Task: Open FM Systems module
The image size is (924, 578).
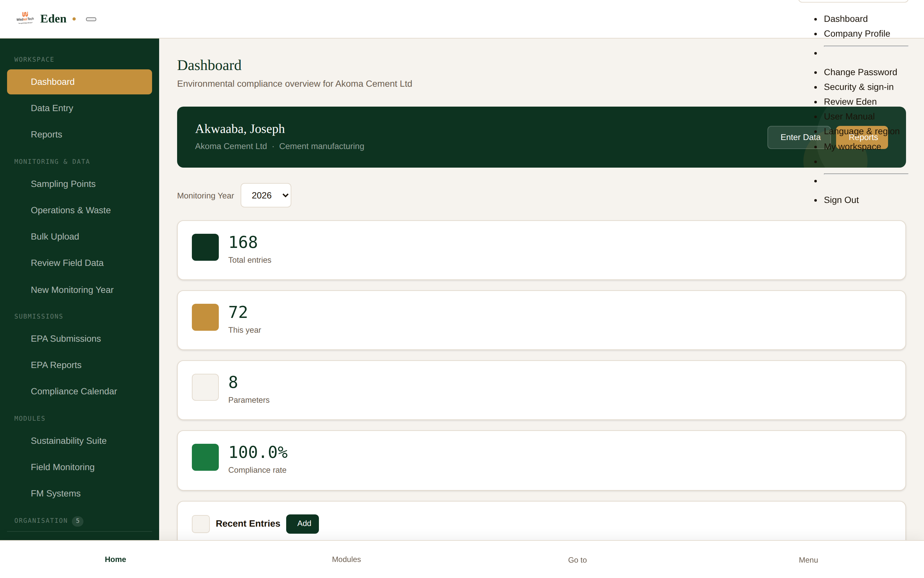Action: coord(80,494)
